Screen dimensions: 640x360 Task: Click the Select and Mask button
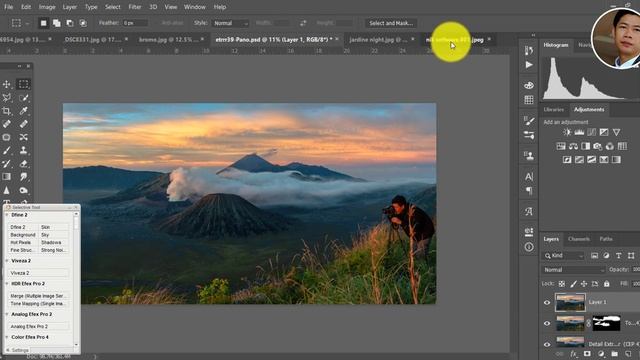[391, 23]
